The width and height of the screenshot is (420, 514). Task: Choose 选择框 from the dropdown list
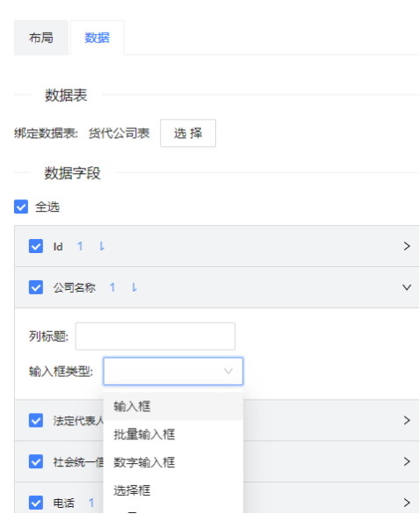click(173, 490)
